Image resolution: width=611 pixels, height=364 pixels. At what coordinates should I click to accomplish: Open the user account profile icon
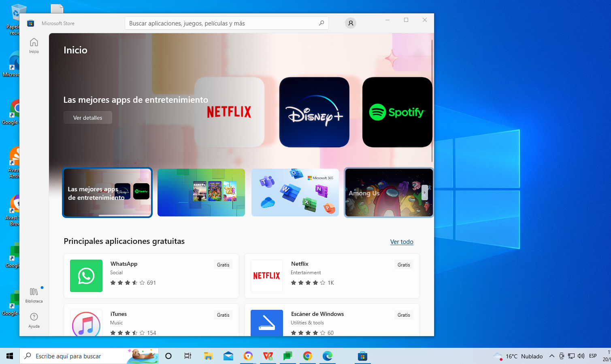351,23
